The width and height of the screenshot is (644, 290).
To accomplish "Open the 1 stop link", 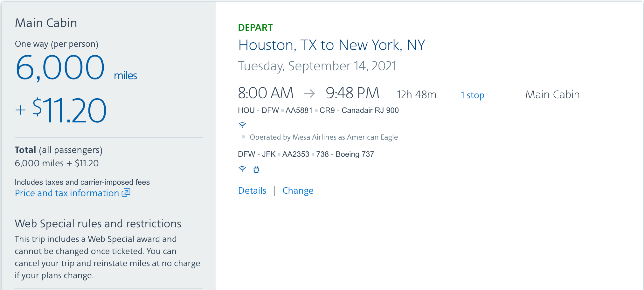I will tap(472, 95).
